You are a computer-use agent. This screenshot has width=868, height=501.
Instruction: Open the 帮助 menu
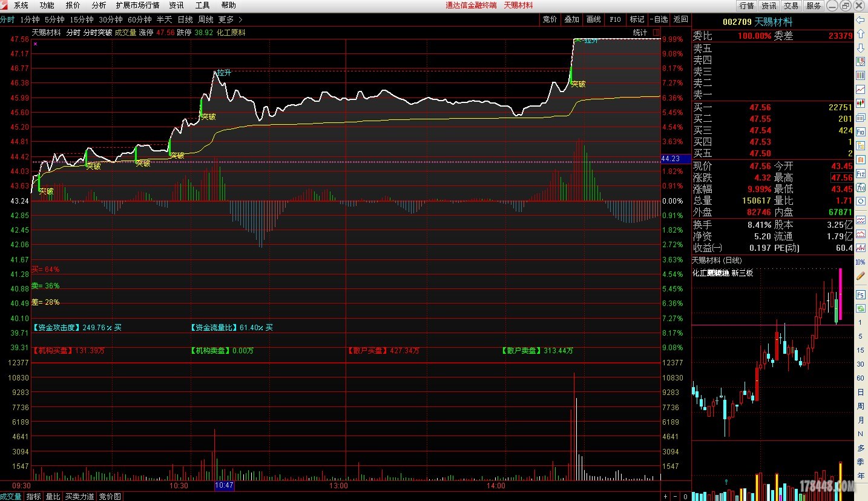tap(228, 5)
